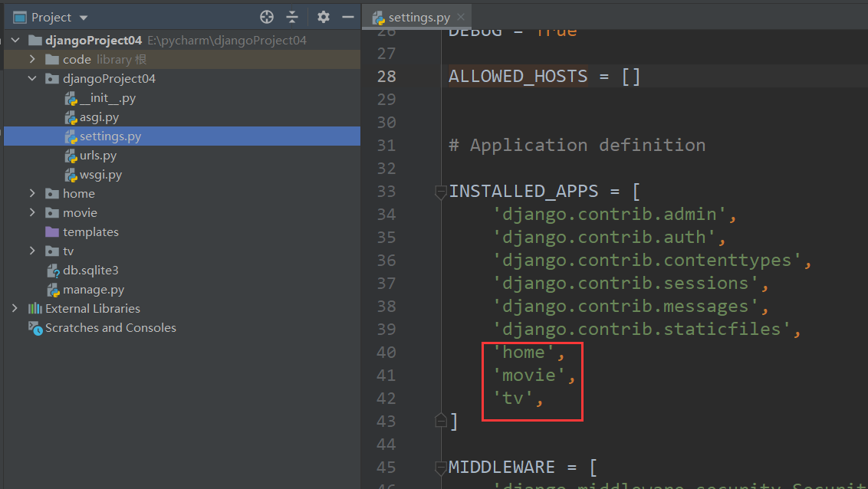Select the db.sqlite3 file
The width and height of the screenshot is (868, 489).
pyautogui.click(x=90, y=271)
